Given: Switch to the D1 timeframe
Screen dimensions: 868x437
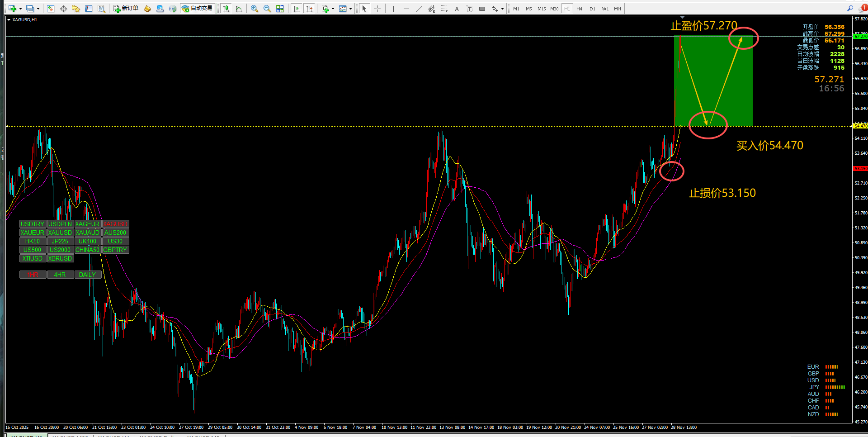Looking at the screenshot, I should [592, 9].
